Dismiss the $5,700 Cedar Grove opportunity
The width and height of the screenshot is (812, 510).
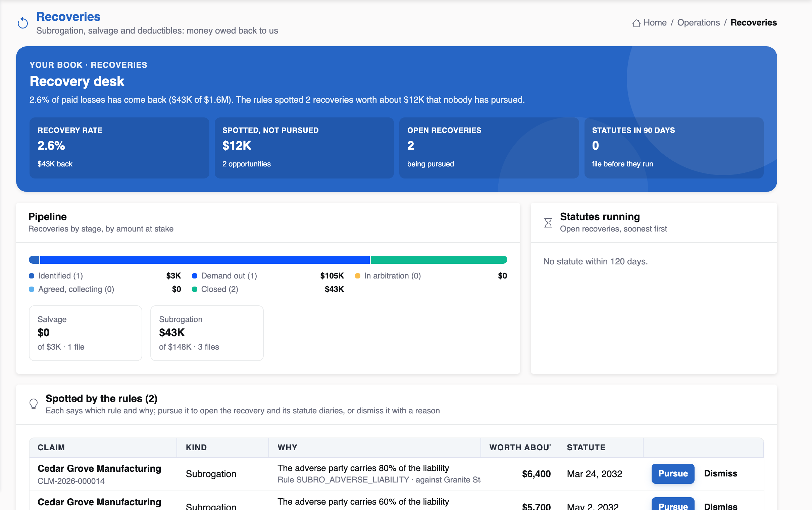pyautogui.click(x=720, y=506)
